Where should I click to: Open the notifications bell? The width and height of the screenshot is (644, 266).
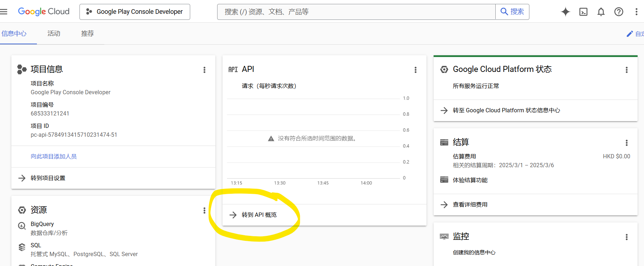pos(601,12)
